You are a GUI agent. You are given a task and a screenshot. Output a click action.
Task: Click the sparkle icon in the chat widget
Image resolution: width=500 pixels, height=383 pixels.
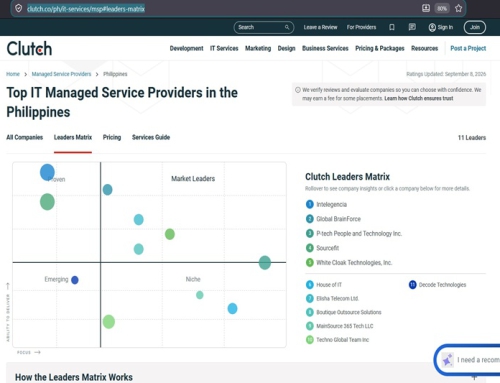448,360
